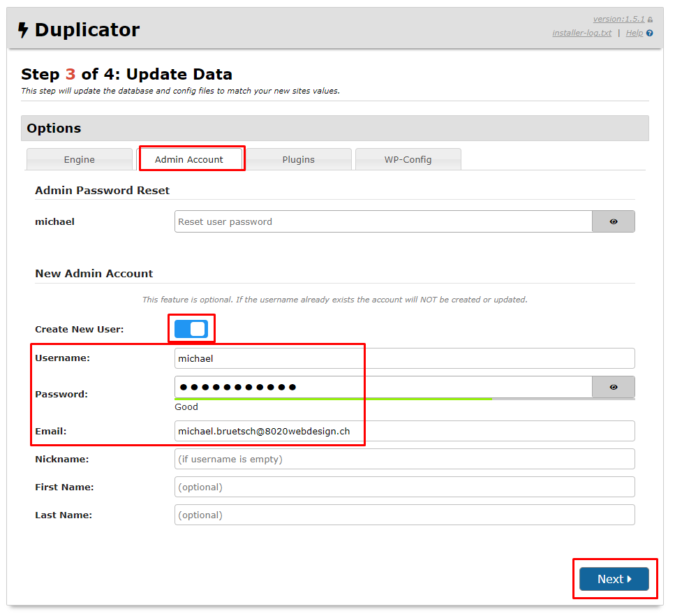Toggle the Create New User switch
Screen dimensions: 675x616
click(x=191, y=329)
